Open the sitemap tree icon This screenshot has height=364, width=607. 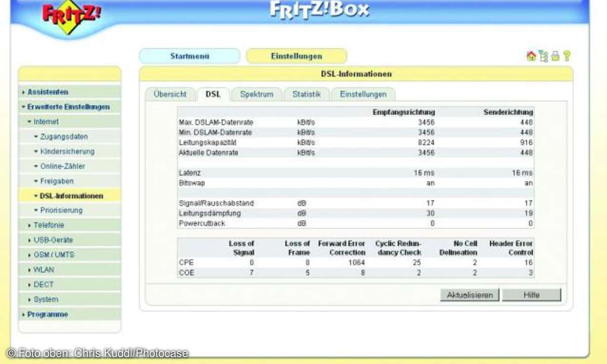(x=543, y=56)
